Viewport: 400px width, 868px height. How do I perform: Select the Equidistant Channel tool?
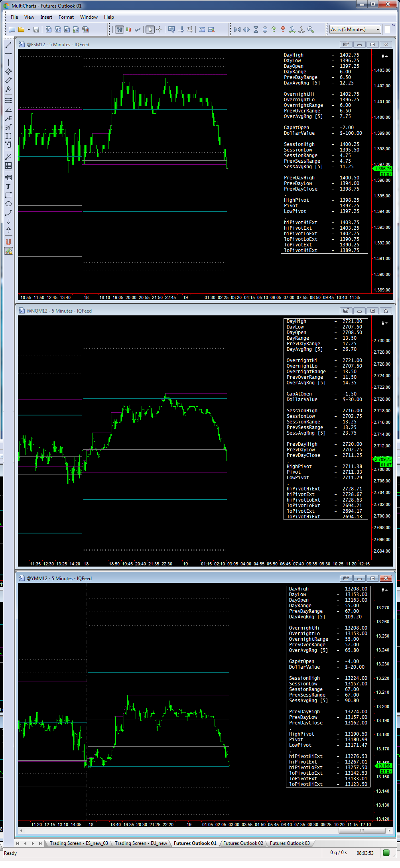coord(8,71)
